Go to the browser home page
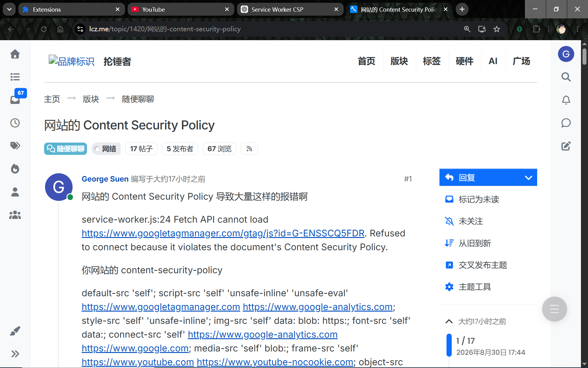Image resolution: width=588 pixels, height=368 pixels. pos(60,29)
